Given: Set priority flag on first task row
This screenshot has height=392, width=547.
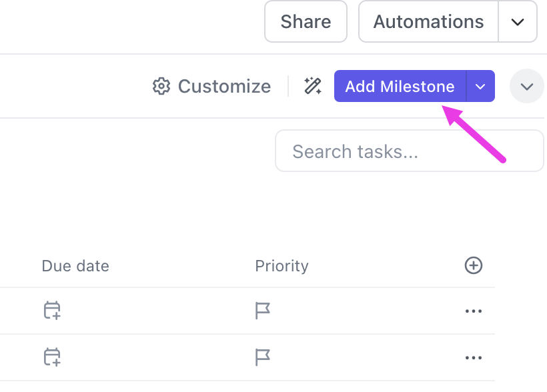Looking at the screenshot, I should pos(263,311).
